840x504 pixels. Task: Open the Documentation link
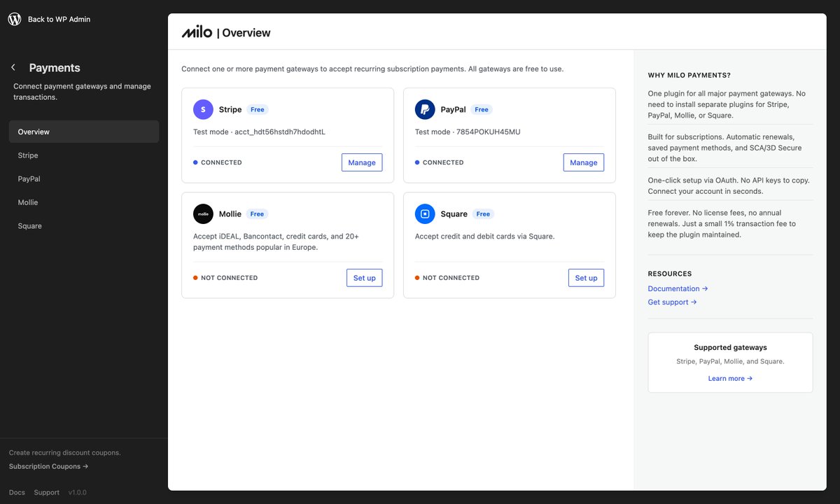(x=678, y=288)
